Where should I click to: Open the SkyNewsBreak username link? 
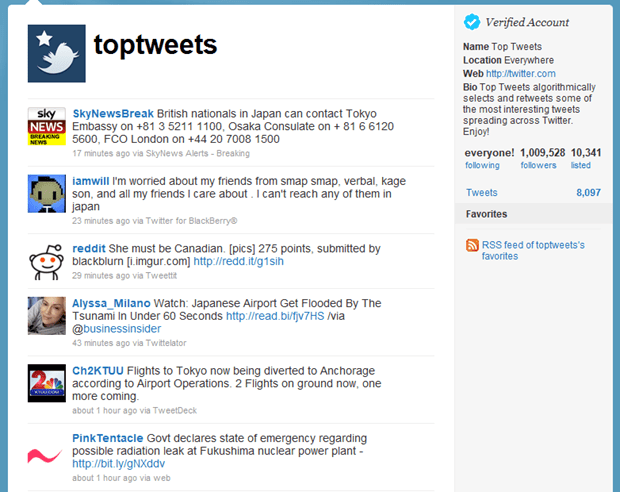pyautogui.click(x=98, y=113)
